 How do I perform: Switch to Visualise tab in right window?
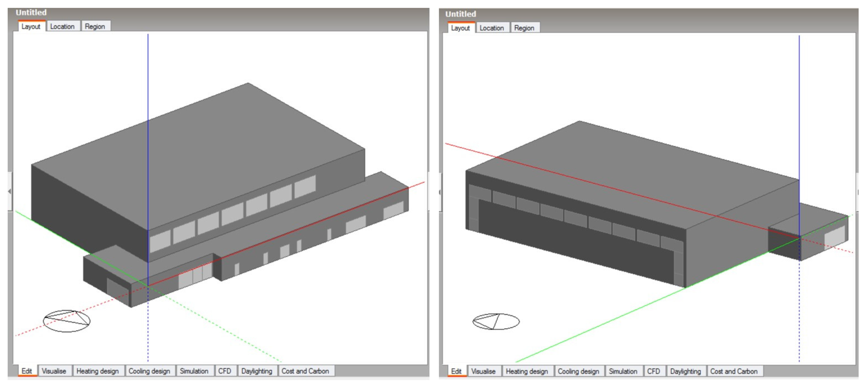click(x=483, y=371)
